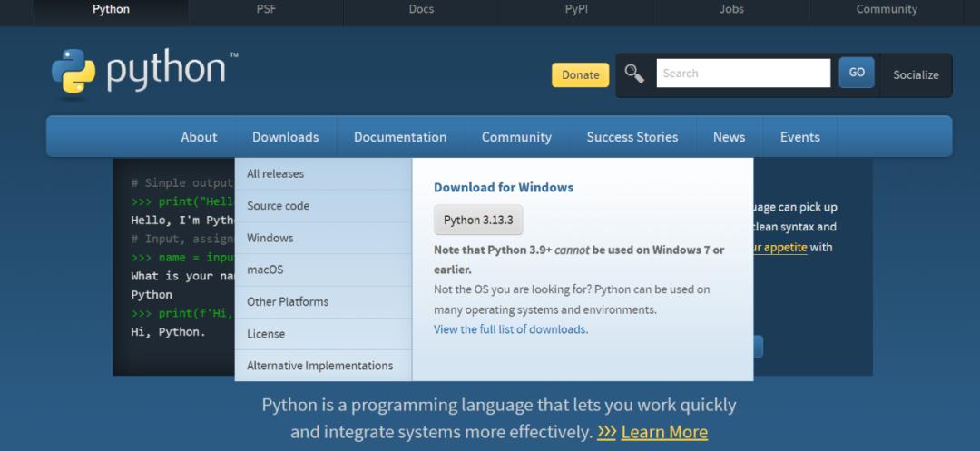Select Source code in Downloads menu
Image resolution: width=980 pixels, height=451 pixels.
click(323, 205)
